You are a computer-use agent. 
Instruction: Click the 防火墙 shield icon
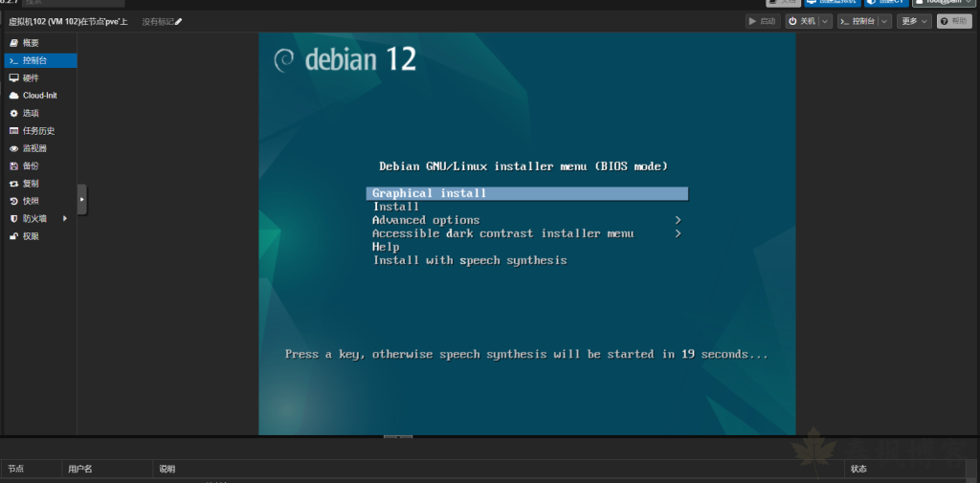(13, 219)
